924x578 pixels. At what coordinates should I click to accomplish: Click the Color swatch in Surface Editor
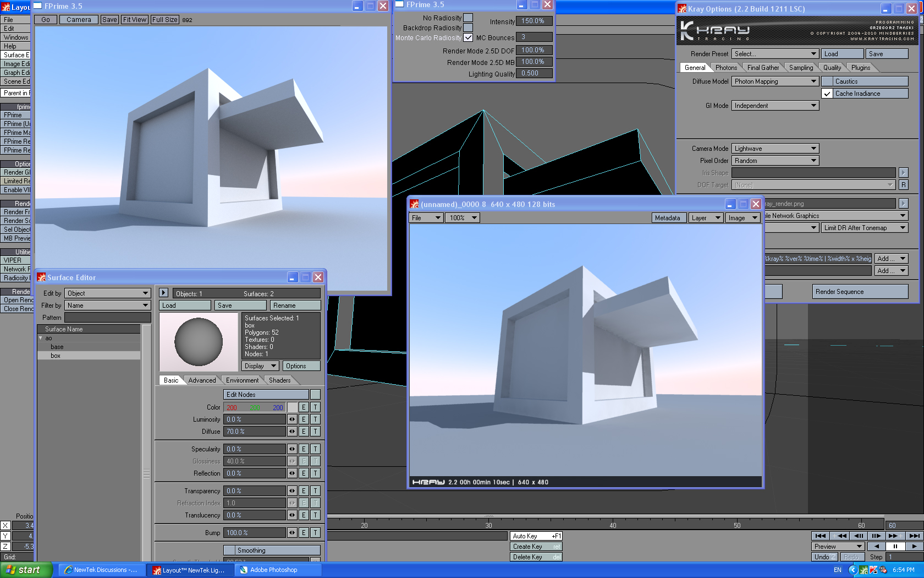point(292,407)
